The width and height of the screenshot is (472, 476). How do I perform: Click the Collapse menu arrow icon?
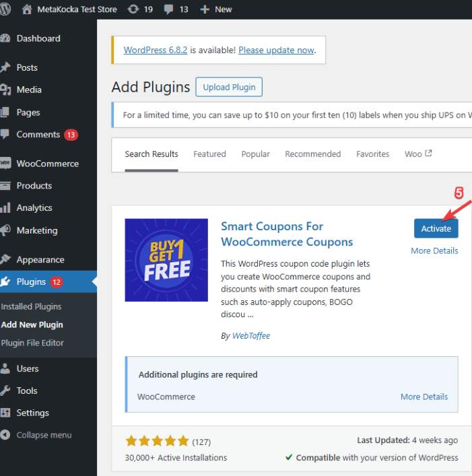click(x=5, y=435)
